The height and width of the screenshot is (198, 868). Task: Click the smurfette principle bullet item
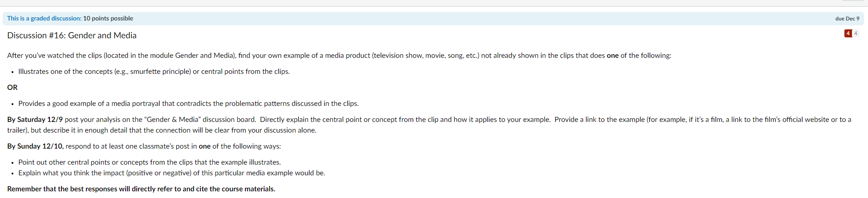click(154, 71)
